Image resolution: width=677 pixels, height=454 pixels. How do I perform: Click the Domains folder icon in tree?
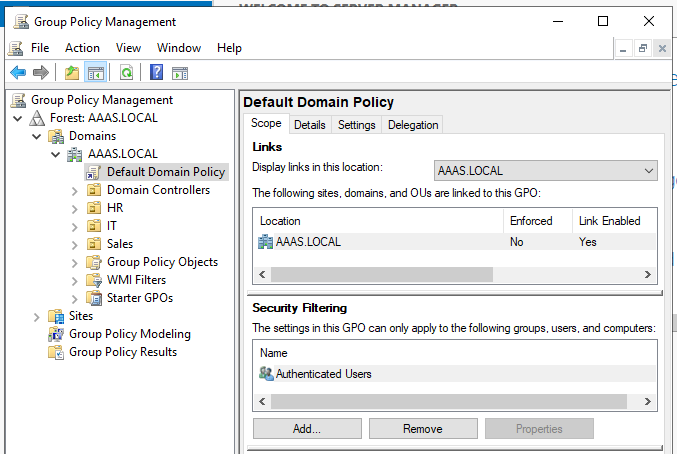[56, 136]
